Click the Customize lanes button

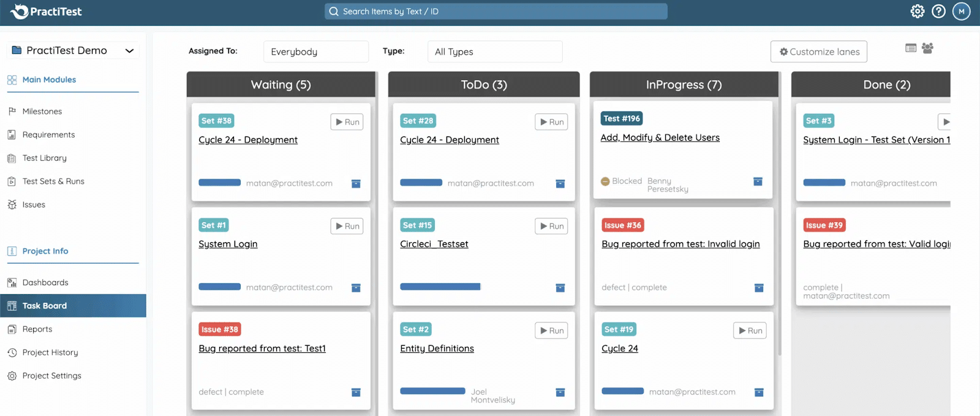[x=819, y=52]
